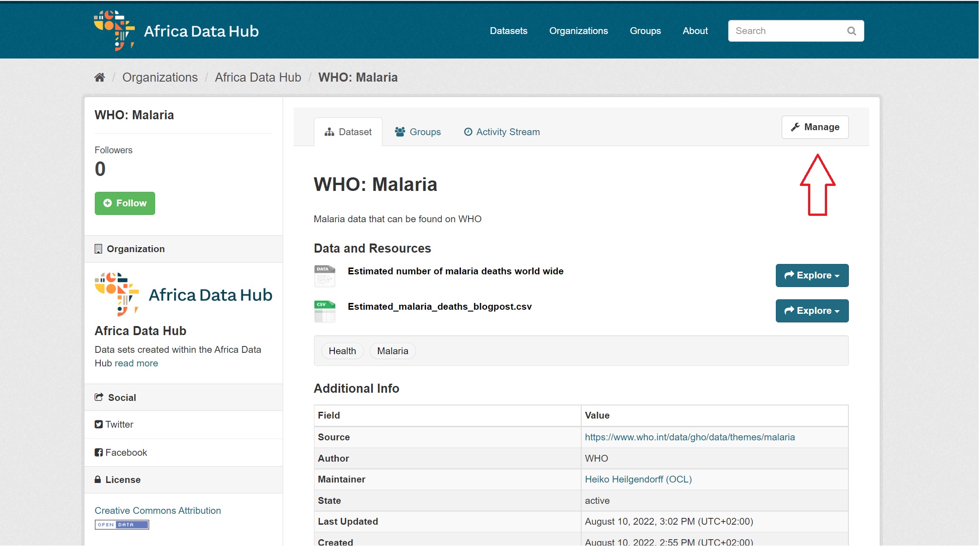980x546 pixels.
Task: Click the Open Data license badge
Action: [122, 525]
